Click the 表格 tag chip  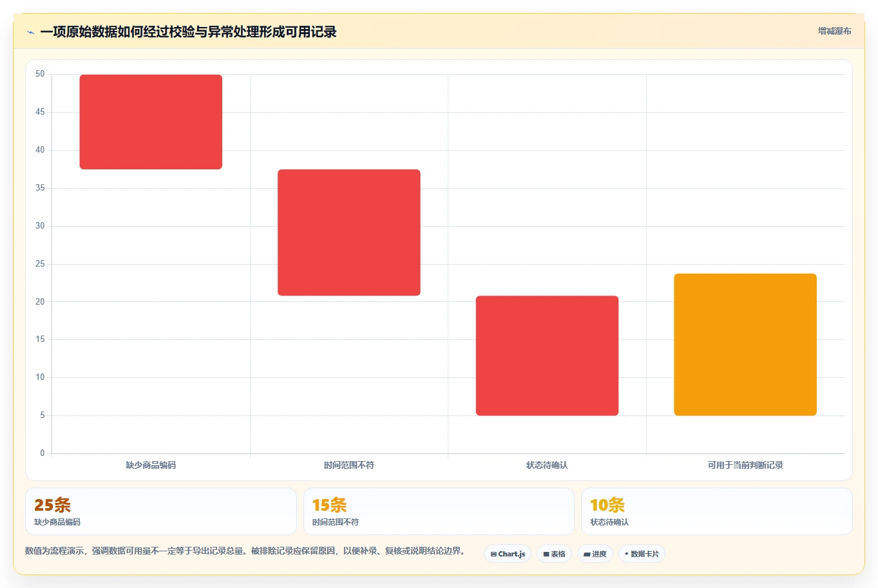click(x=554, y=554)
